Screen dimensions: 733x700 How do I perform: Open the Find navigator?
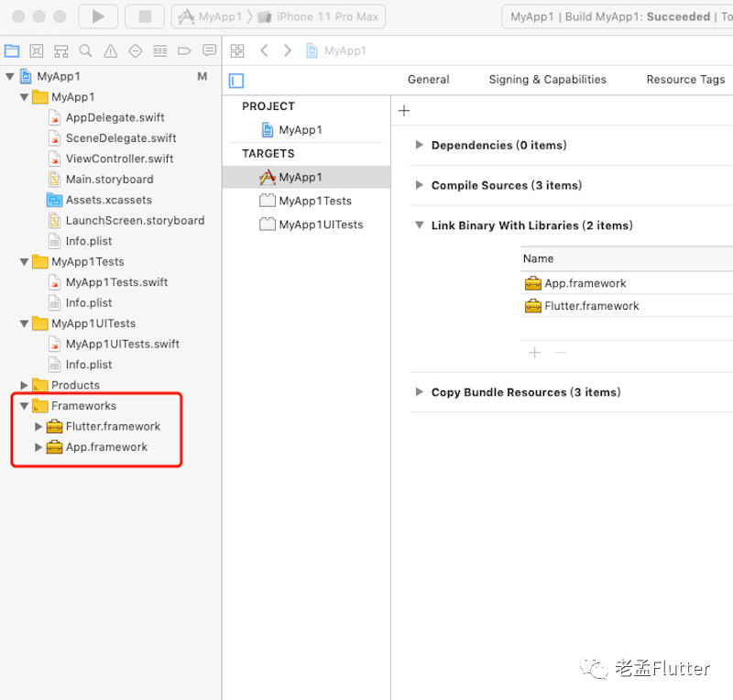click(x=85, y=50)
